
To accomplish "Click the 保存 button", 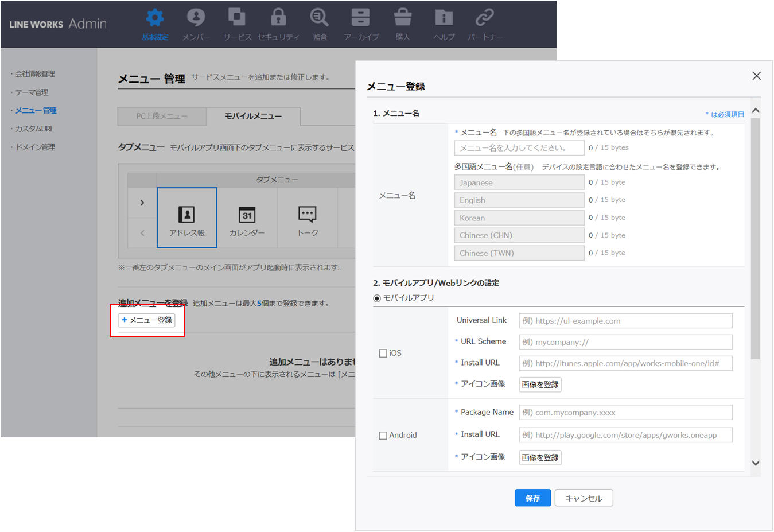I will click(532, 498).
